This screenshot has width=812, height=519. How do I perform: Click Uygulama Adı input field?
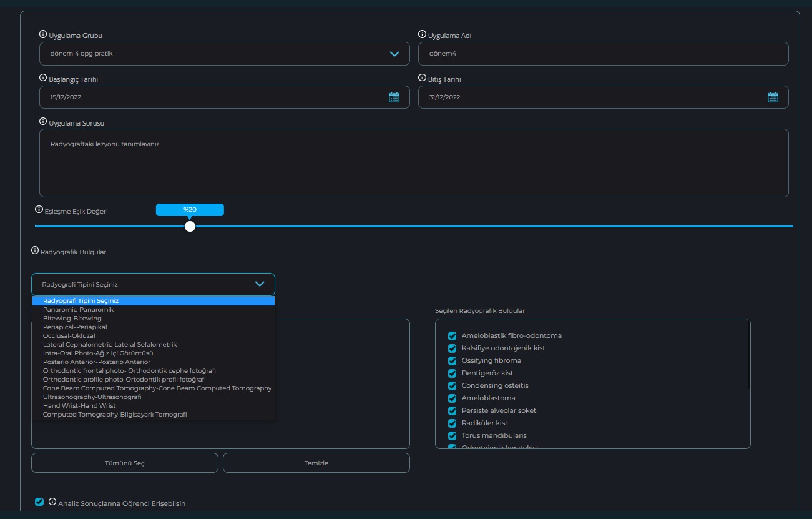click(603, 54)
